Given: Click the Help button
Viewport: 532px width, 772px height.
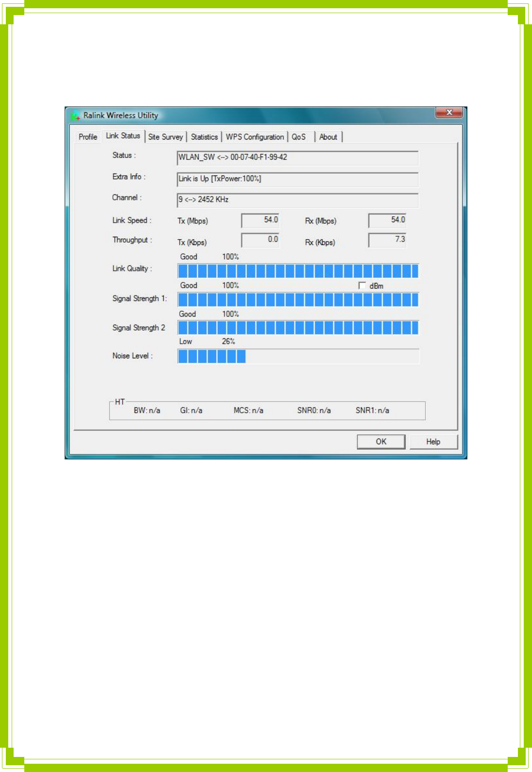Looking at the screenshot, I should pos(433,441).
